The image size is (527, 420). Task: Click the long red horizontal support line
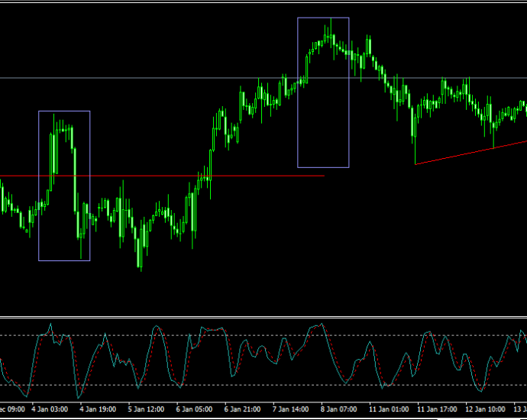pos(162,176)
